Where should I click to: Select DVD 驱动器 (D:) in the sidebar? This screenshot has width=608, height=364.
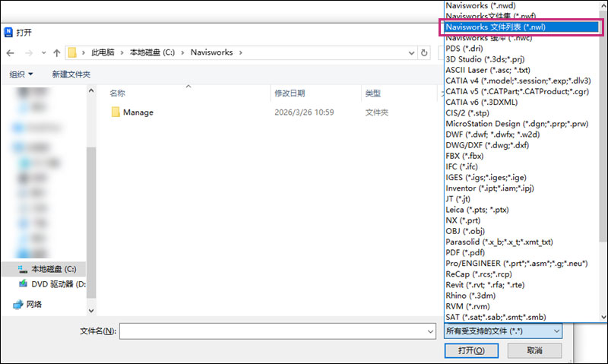tap(59, 284)
